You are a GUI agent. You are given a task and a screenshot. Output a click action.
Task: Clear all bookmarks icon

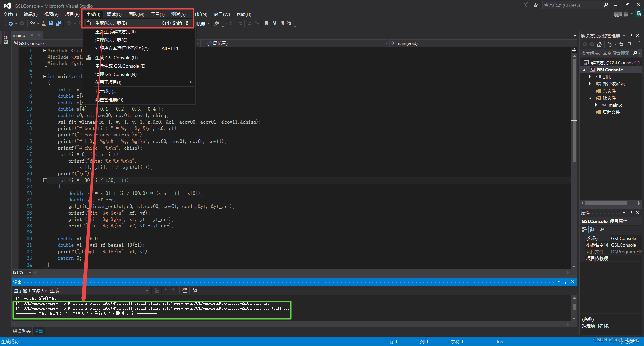(289, 23)
